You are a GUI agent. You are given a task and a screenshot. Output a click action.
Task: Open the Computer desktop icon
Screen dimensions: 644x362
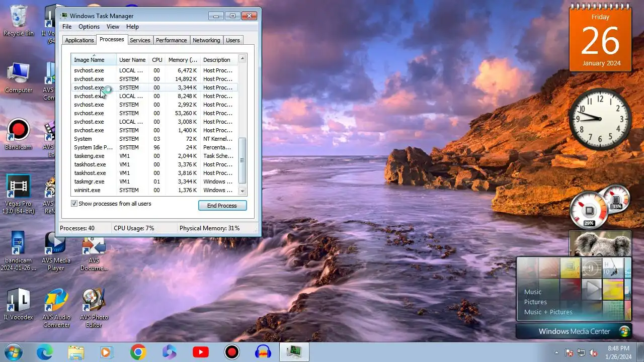[18, 78]
